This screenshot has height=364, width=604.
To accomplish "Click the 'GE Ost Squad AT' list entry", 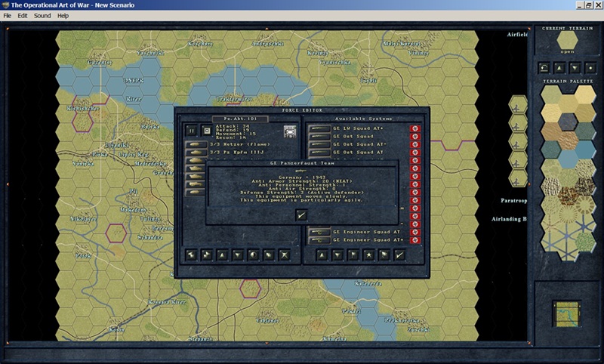I will 358,153.
